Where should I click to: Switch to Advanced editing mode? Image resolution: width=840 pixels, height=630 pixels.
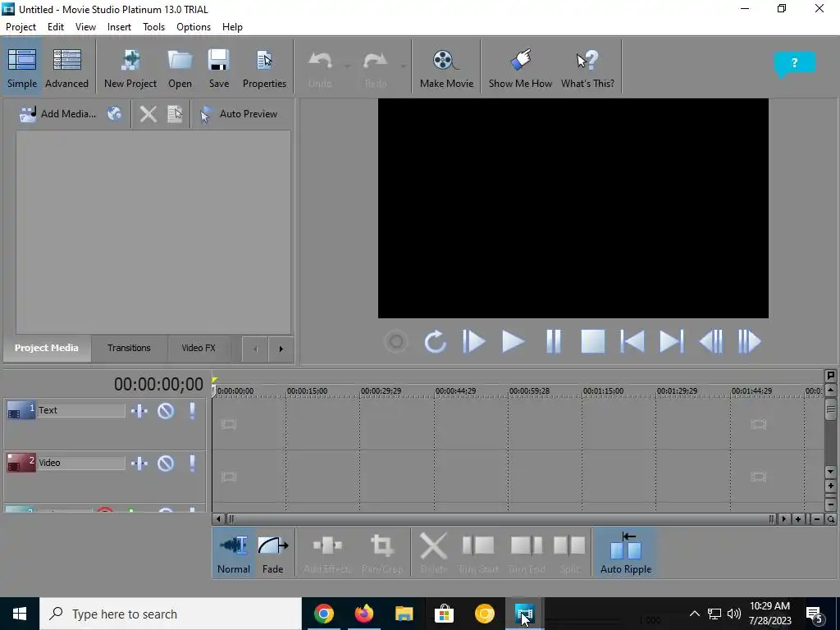(x=66, y=68)
